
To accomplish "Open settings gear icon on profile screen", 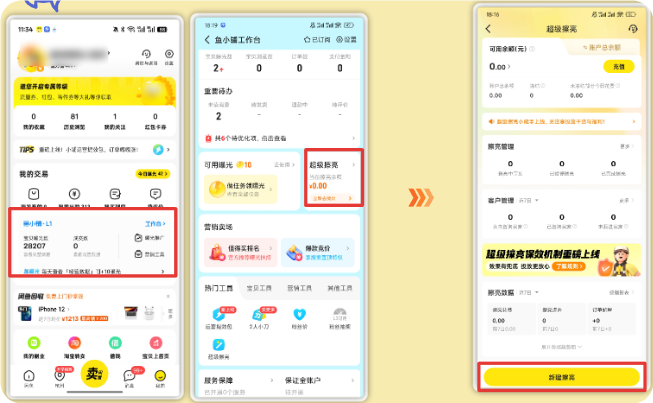I will 169,54.
